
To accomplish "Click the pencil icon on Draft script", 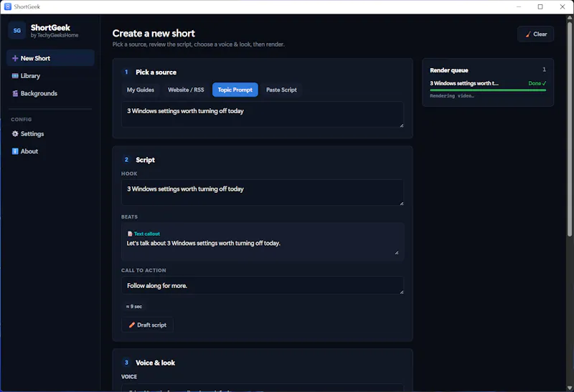I will (x=132, y=325).
